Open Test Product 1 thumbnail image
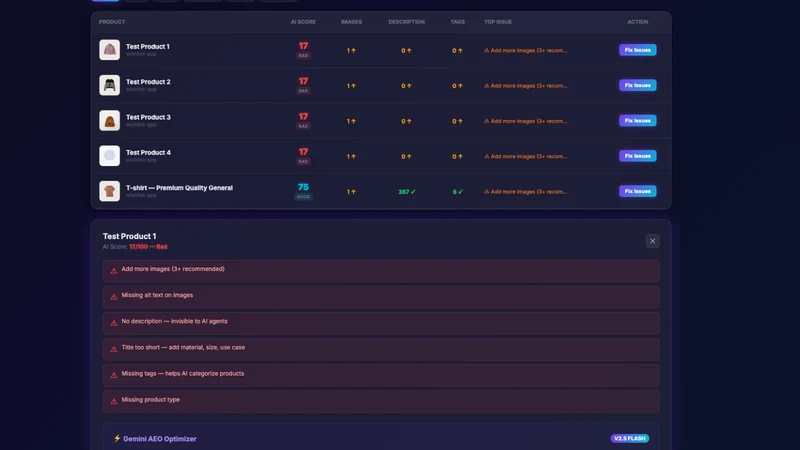 click(x=109, y=50)
